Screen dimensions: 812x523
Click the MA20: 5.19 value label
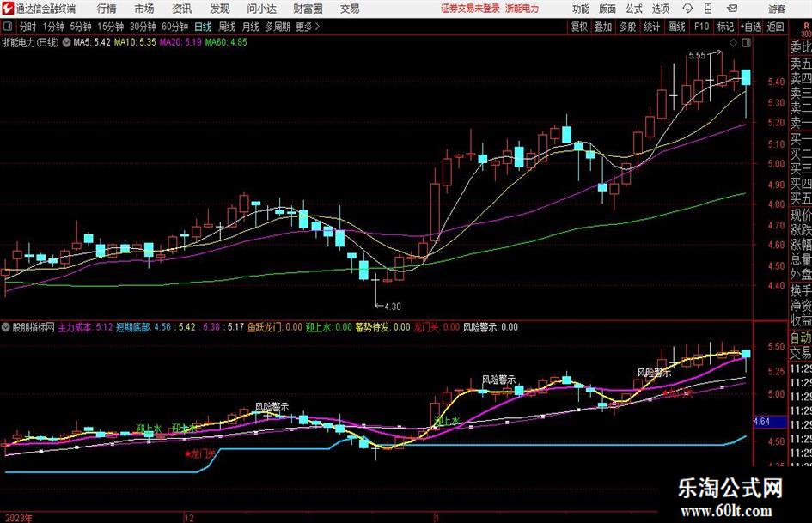click(180, 42)
